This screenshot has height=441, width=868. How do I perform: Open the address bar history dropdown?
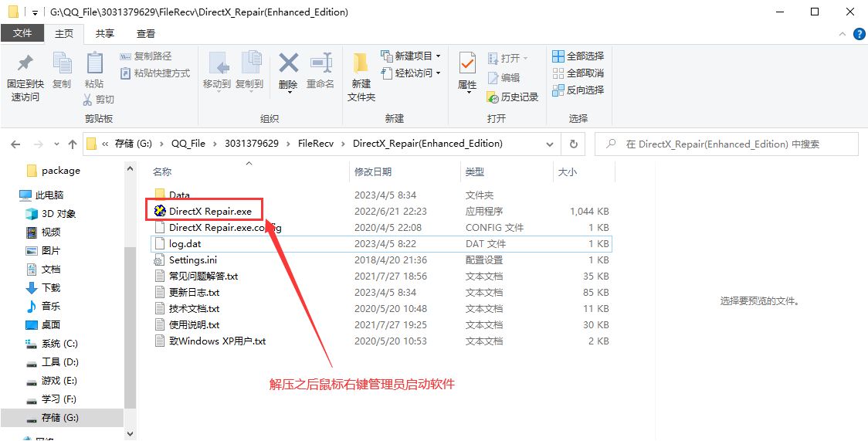tap(550, 144)
